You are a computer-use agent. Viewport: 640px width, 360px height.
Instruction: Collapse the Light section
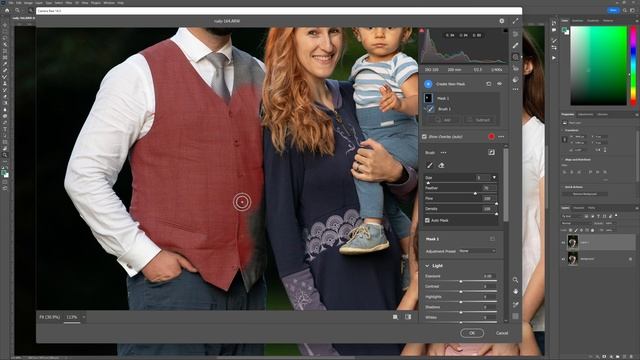(427, 266)
